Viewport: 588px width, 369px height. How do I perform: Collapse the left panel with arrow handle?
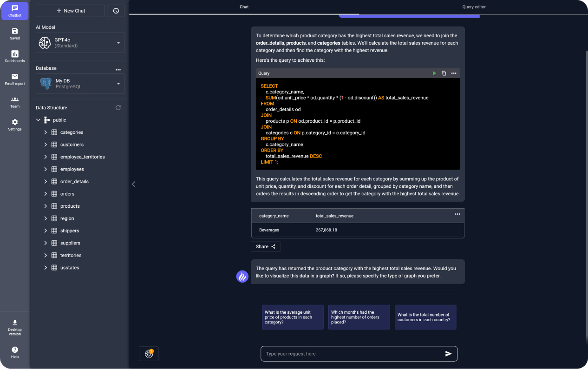[134, 184]
